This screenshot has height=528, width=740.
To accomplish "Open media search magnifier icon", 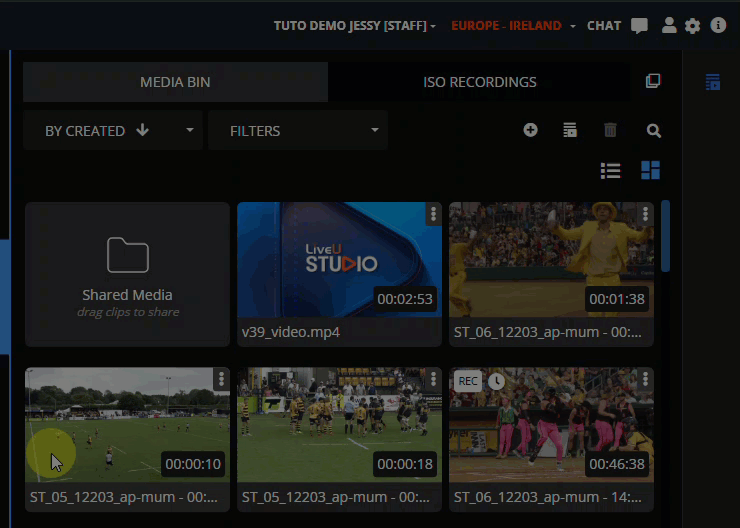I will pos(654,130).
